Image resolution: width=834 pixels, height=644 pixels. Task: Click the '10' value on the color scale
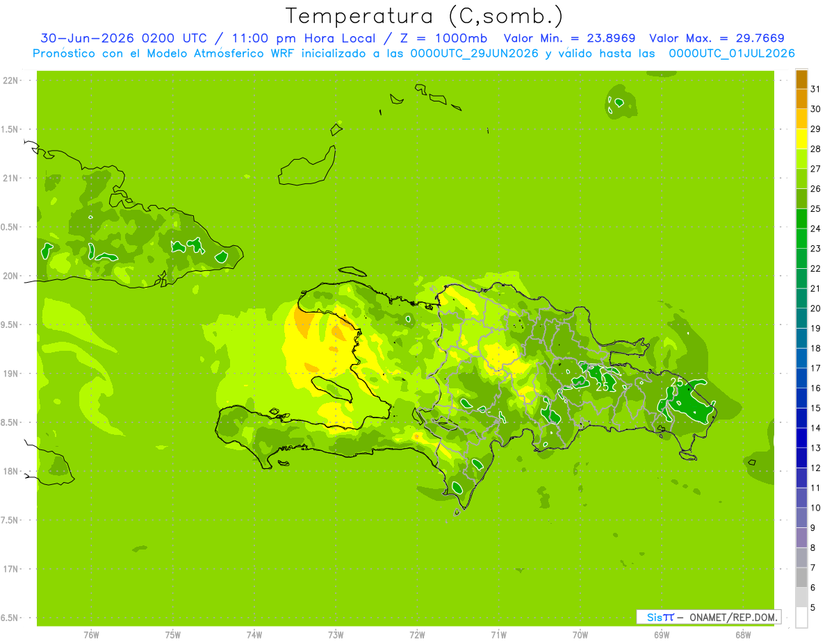coord(816,508)
